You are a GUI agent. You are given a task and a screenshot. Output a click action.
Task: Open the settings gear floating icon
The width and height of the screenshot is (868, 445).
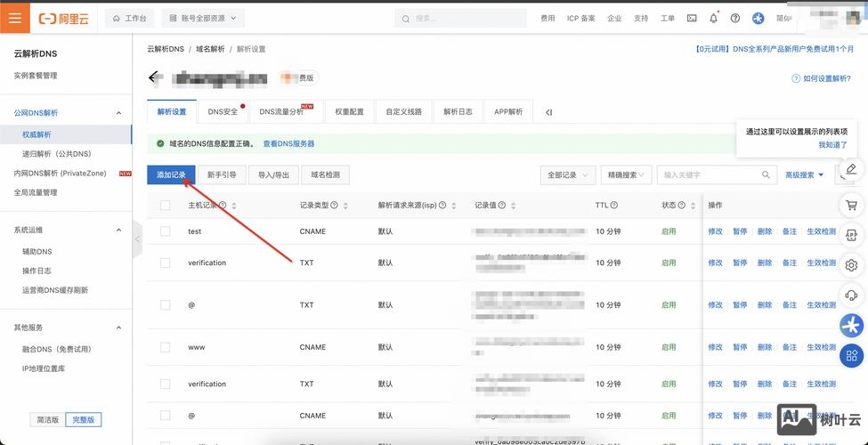pos(851,265)
